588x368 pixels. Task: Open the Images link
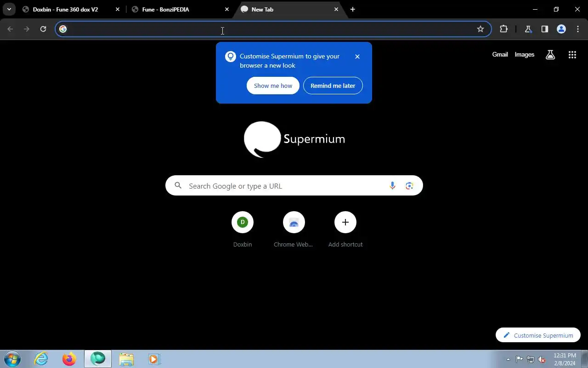tap(524, 54)
